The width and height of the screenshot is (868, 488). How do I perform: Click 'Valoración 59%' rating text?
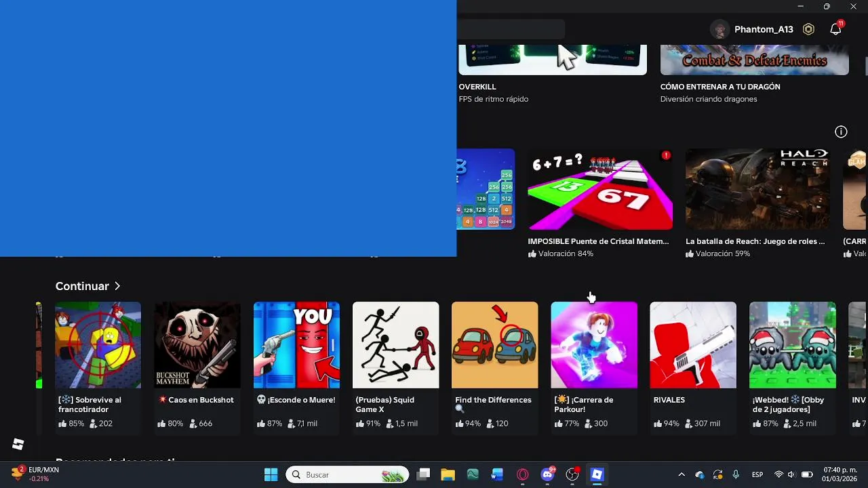pyautogui.click(x=723, y=253)
